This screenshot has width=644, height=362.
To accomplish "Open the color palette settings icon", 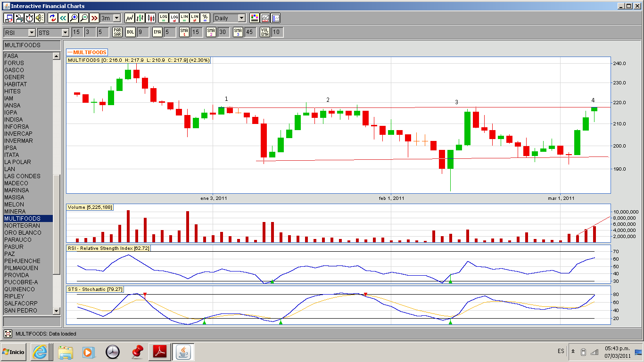I will [255, 18].
